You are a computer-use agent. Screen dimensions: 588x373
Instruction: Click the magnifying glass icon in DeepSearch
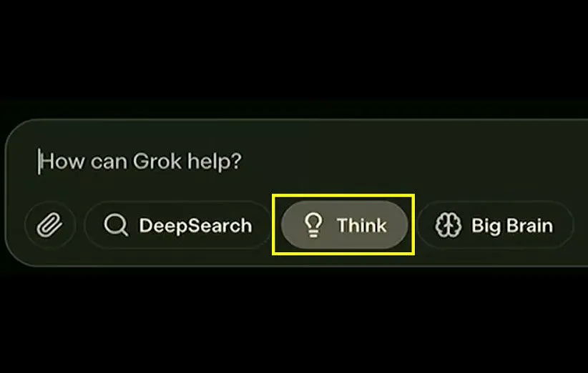click(116, 225)
